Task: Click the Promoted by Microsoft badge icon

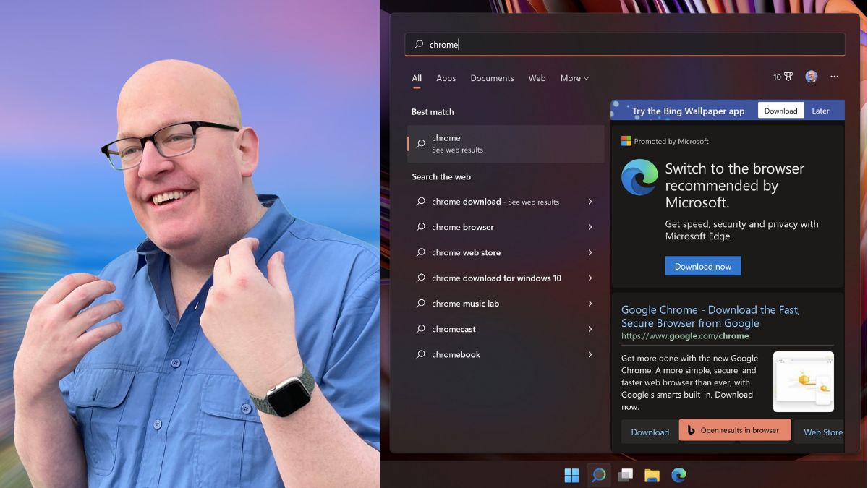Action: point(626,140)
